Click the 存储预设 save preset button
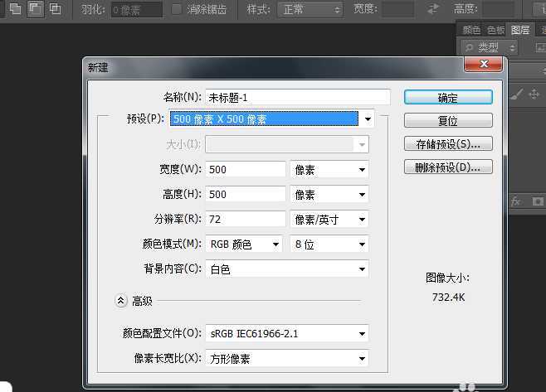This screenshot has width=546, height=392. click(448, 144)
